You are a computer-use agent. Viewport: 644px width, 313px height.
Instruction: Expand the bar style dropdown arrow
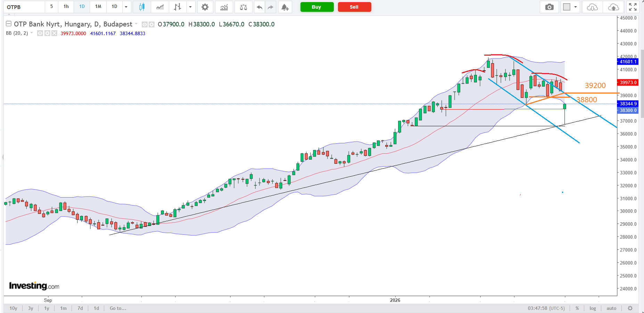point(190,7)
